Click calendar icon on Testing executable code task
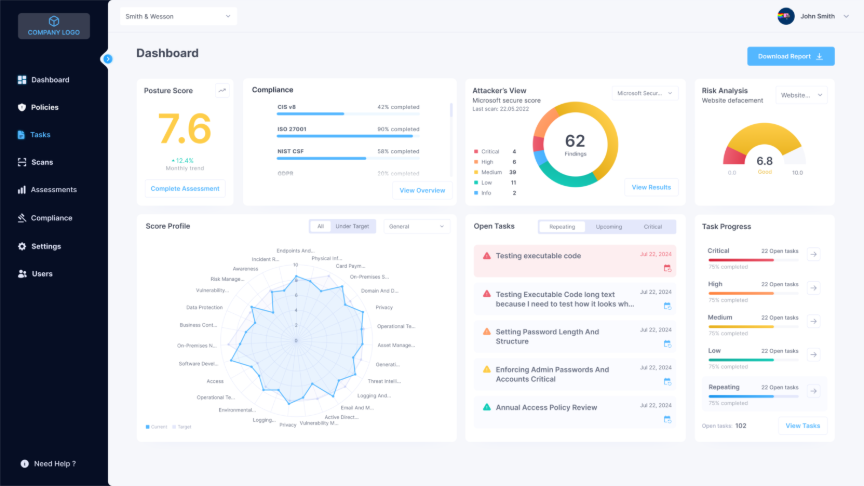 (667, 268)
